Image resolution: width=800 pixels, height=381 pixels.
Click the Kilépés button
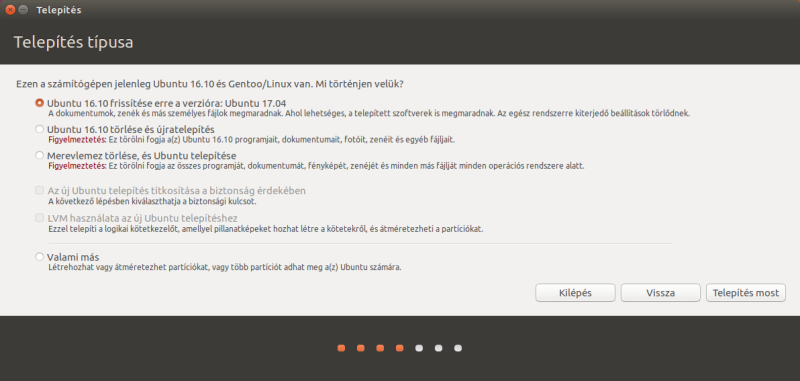coord(575,293)
